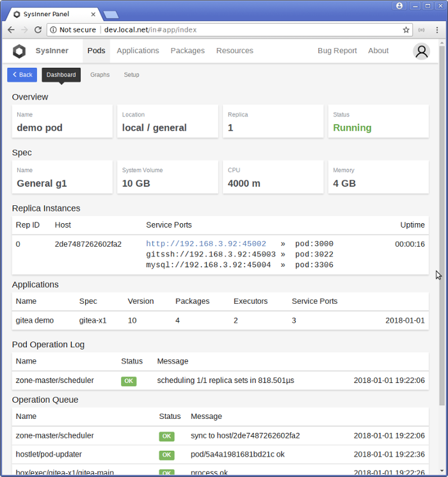Viewport: 448px width, 477px height.
Task: Click the gitea demo application name
Action: tap(35, 320)
